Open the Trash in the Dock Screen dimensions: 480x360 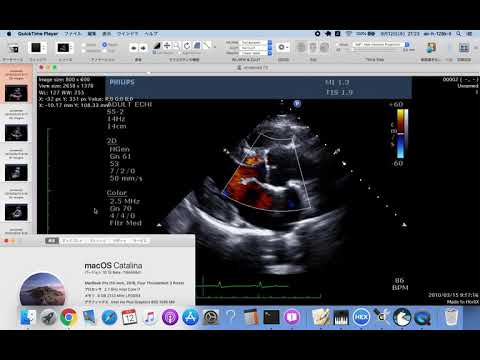tap(451, 317)
